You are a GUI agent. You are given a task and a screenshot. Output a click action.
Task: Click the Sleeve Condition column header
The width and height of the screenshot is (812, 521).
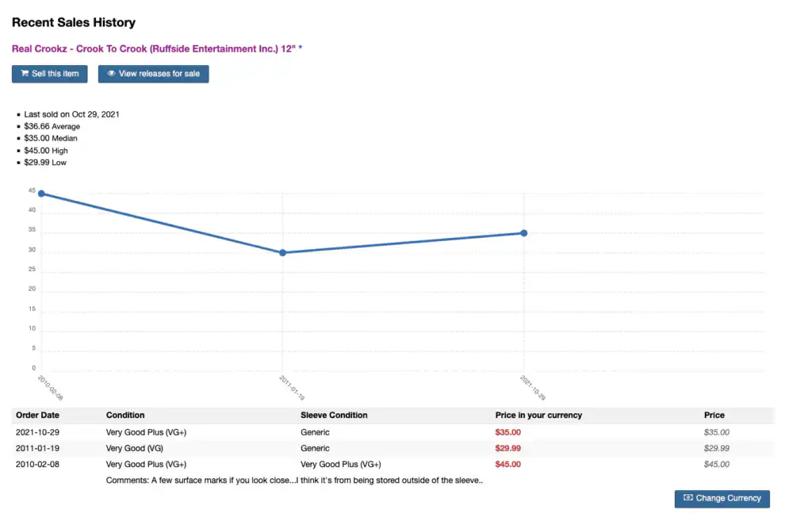click(x=332, y=415)
